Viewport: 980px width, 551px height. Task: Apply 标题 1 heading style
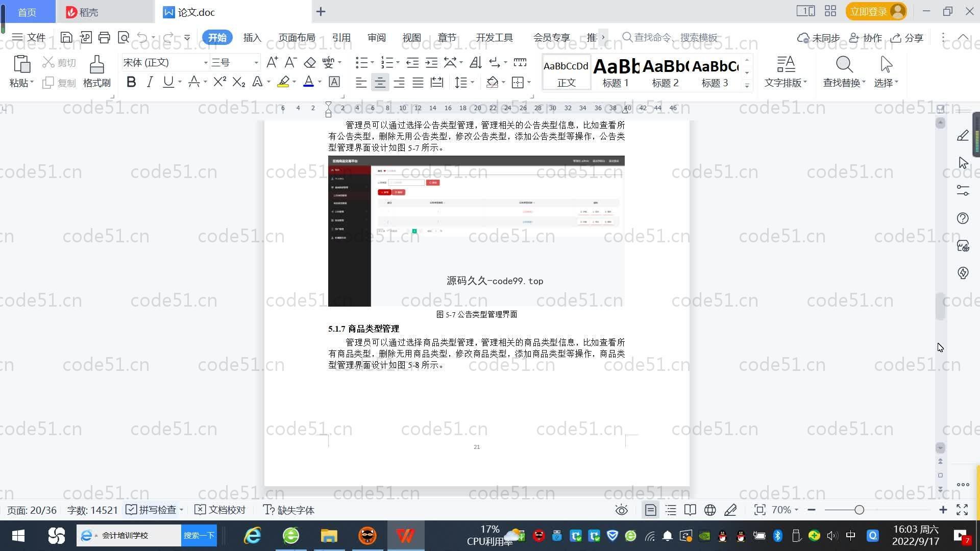click(616, 72)
